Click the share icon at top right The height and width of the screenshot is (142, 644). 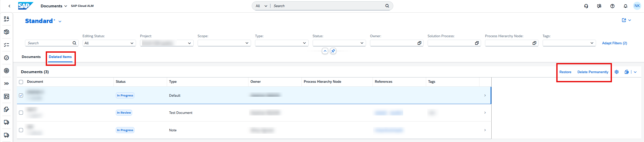[624, 20]
